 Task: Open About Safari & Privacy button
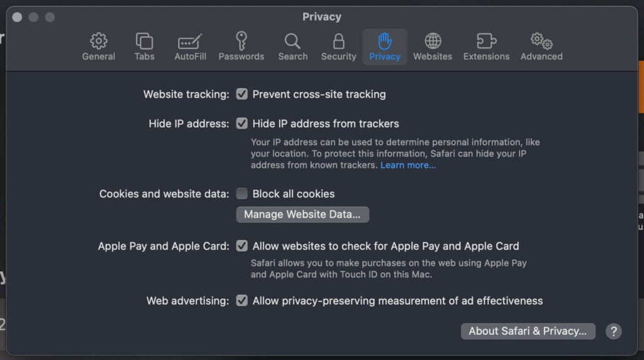coord(528,331)
